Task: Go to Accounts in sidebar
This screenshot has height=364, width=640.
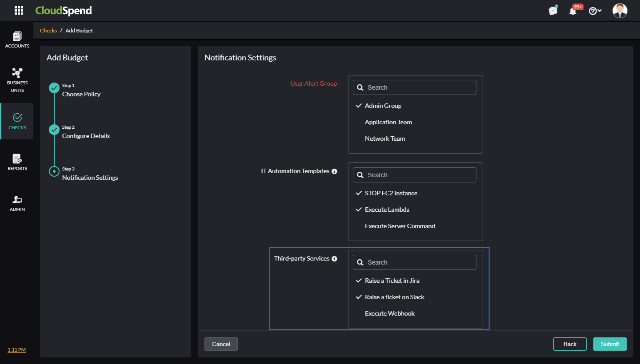Action: pyautogui.click(x=17, y=40)
